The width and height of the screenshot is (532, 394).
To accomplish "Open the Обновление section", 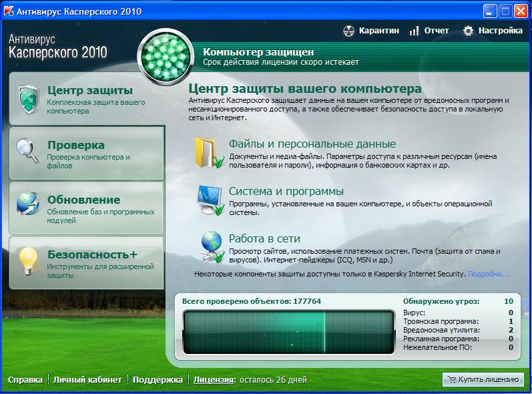I will (x=87, y=208).
